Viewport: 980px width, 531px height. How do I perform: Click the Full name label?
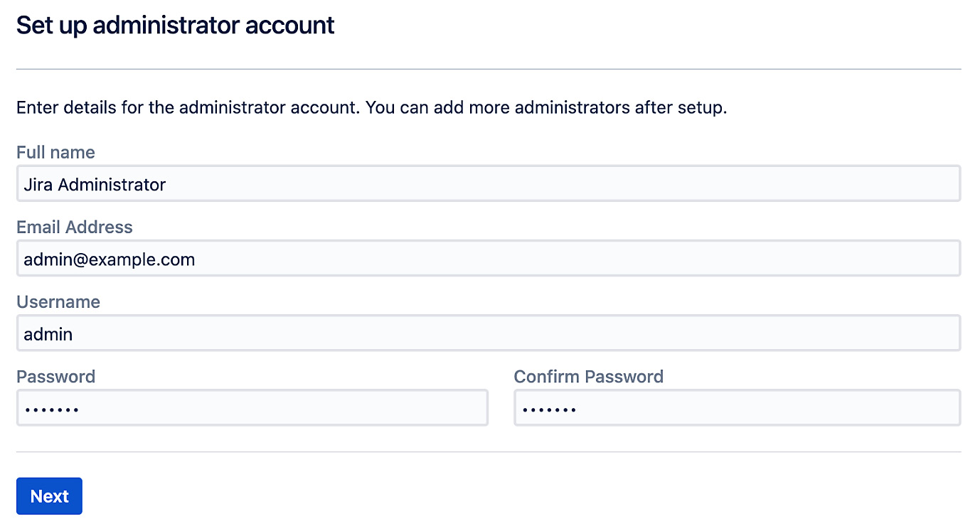coord(55,152)
